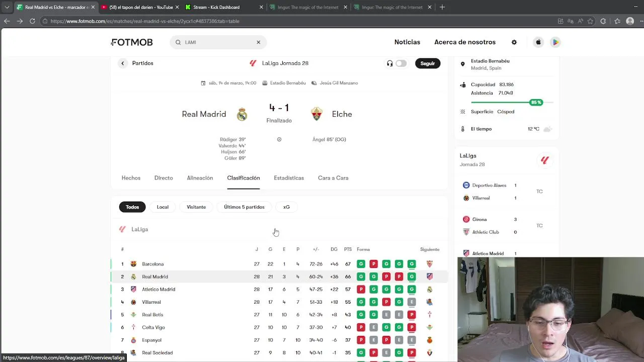Viewport: 644px width, 362px height.
Task: Click the LaLiga logo in the sidebar card
Action: click(544, 160)
